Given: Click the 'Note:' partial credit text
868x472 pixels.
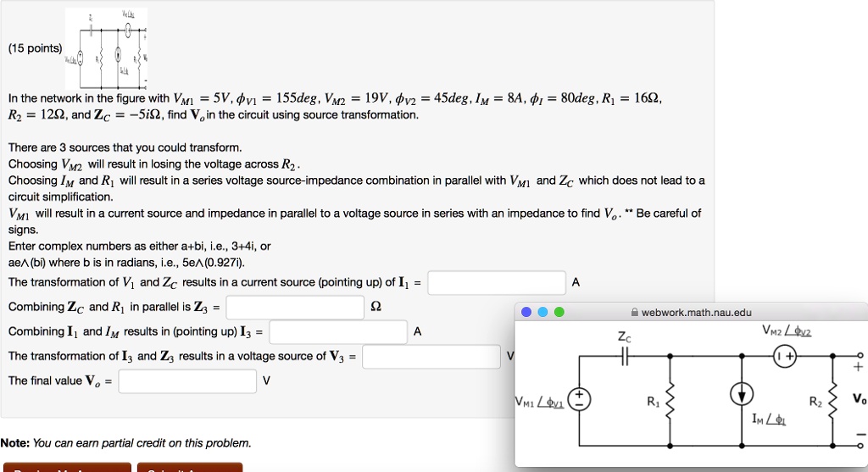Looking at the screenshot, I should 125,443.
